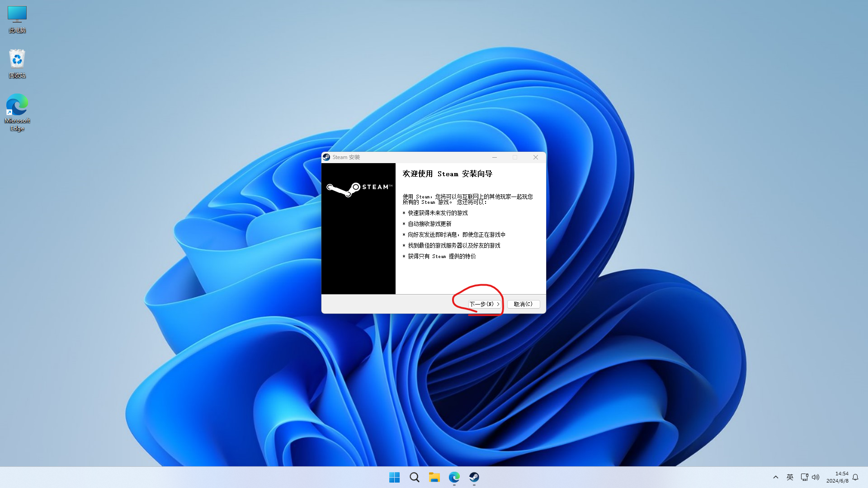The width and height of the screenshot is (868, 488).
Task: Switch the input method language indicator (英)
Action: pyautogui.click(x=790, y=477)
